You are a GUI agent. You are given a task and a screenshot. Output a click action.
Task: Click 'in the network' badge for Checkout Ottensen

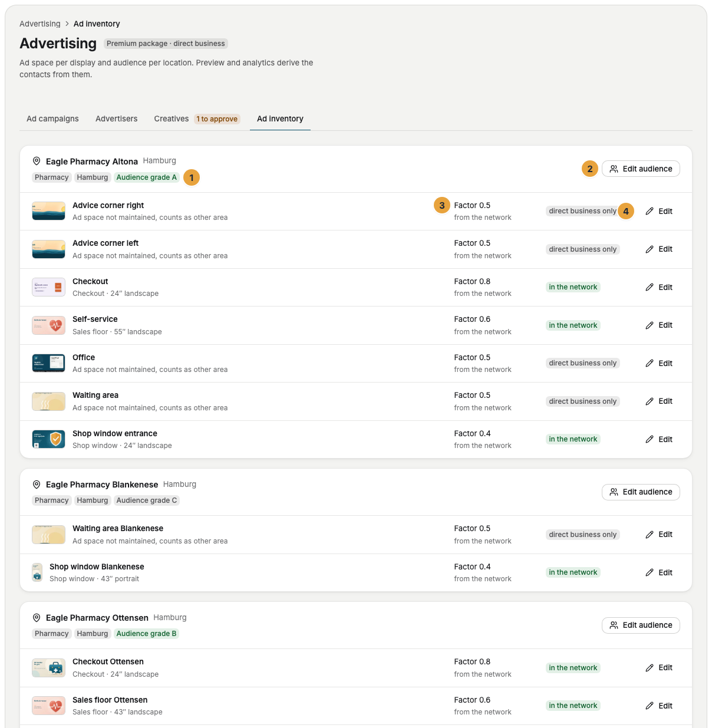[x=573, y=668]
